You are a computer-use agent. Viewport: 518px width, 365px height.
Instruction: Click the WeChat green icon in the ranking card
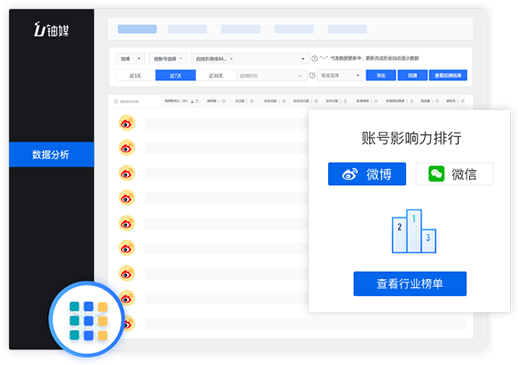click(x=436, y=174)
